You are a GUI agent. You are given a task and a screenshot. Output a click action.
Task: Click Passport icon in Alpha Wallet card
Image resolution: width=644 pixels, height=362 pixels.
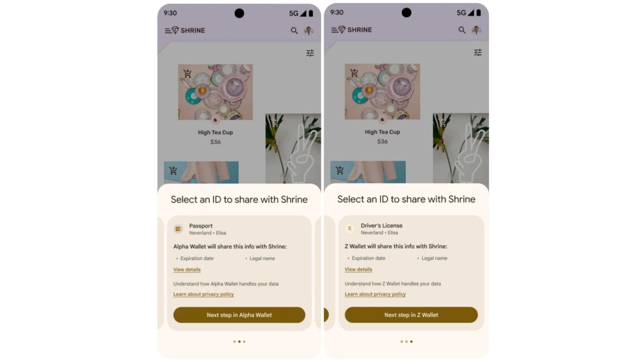pos(178,229)
